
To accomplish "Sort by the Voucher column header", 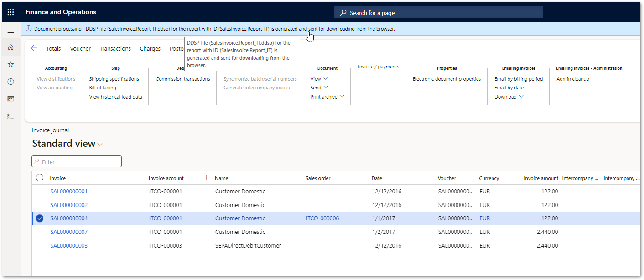I will click(447, 178).
